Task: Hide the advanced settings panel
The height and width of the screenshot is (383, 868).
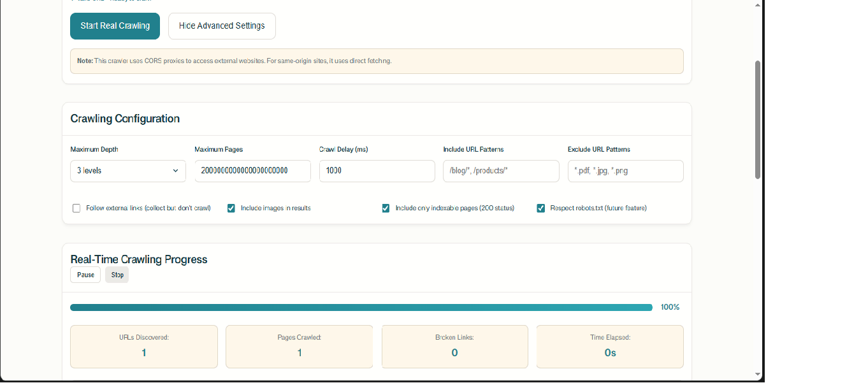Action: point(222,26)
